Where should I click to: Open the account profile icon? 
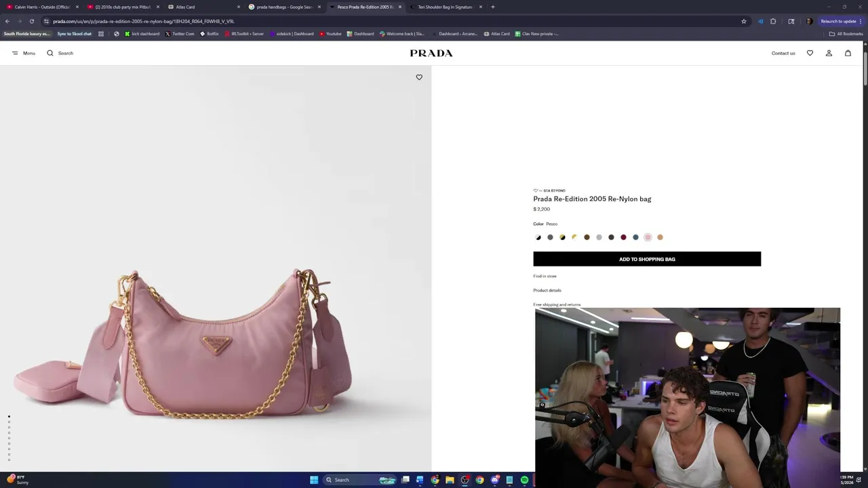(x=829, y=53)
